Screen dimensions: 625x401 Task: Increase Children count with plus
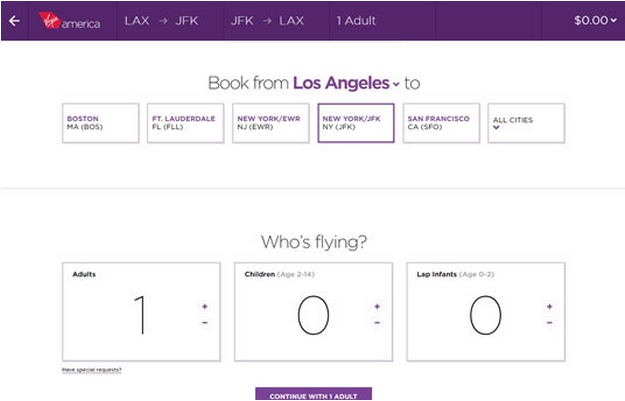point(377,307)
